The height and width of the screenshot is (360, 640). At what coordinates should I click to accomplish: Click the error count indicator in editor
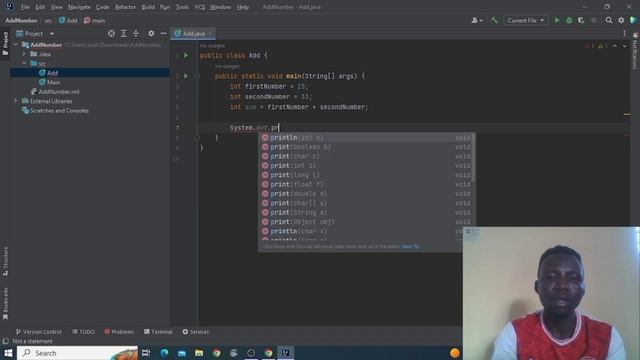(589, 46)
